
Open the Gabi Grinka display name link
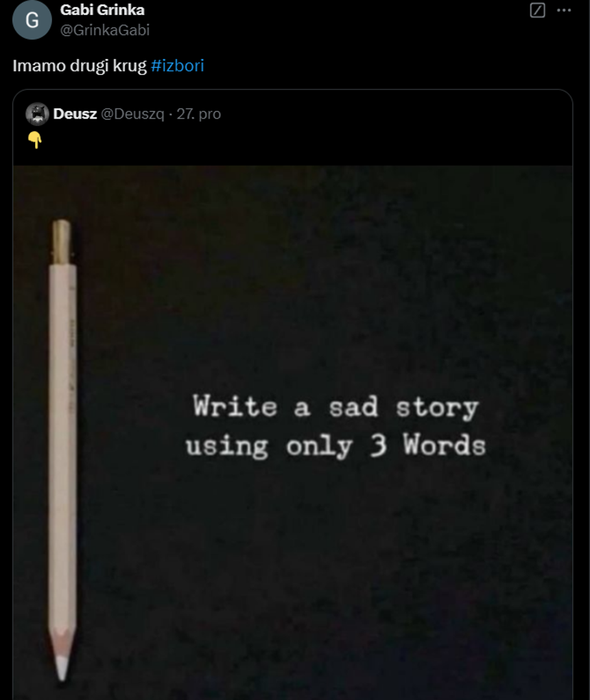pyautogui.click(x=102, y=10)
